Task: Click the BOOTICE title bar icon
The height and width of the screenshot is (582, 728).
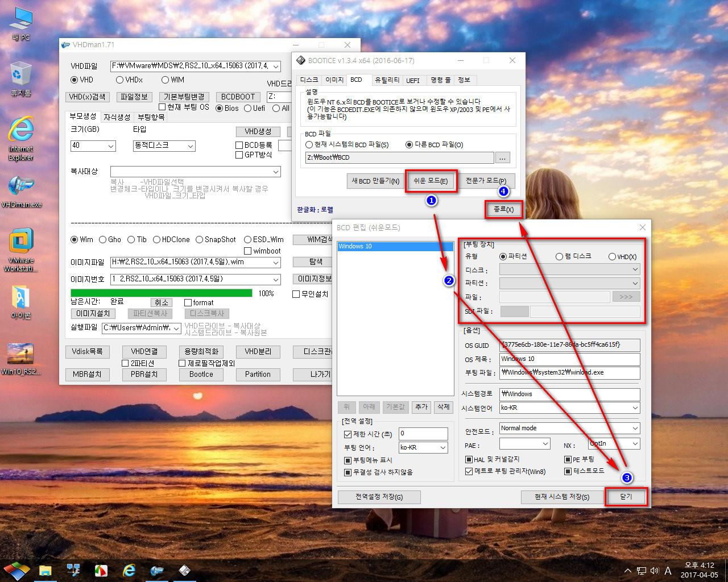Action: click(301, 60)
